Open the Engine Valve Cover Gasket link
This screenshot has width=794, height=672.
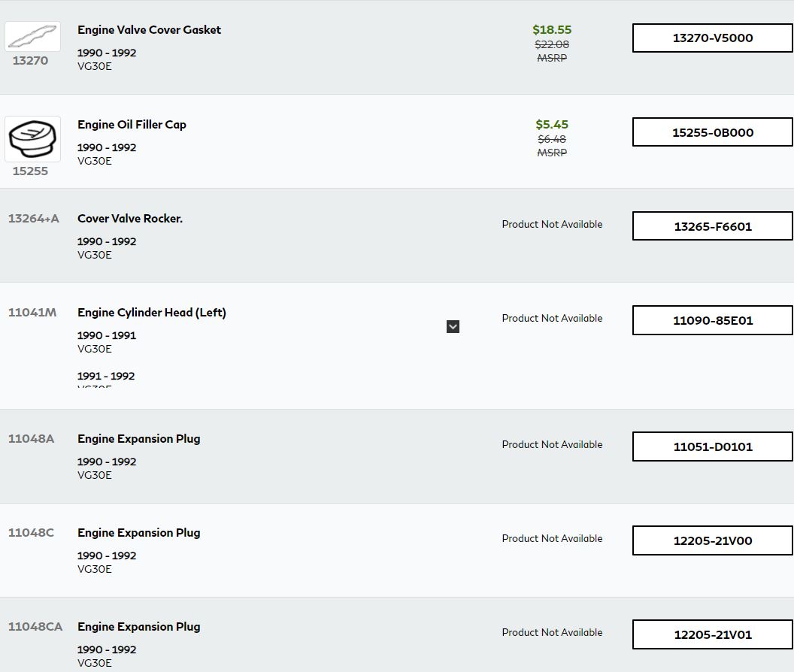(x=149, y=30)
